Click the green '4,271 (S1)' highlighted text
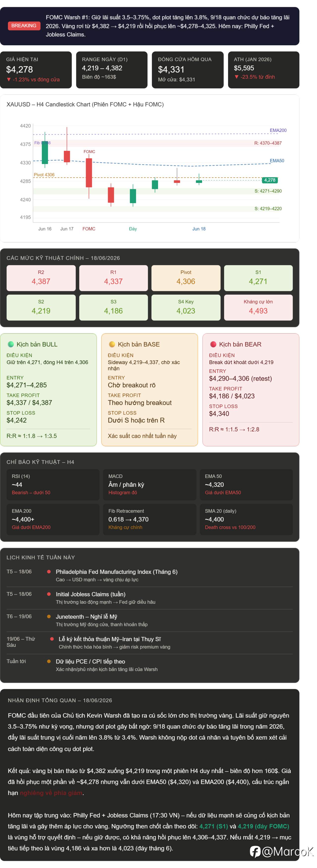 [x=213, y=826]
